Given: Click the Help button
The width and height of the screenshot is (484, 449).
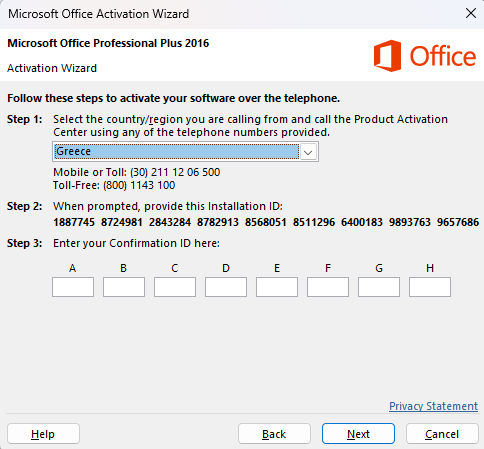Looking at the screenshot, I should click(43, 434).
